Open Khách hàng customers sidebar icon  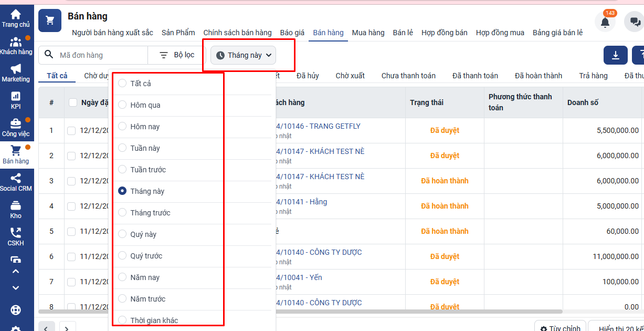coord(16,42)
